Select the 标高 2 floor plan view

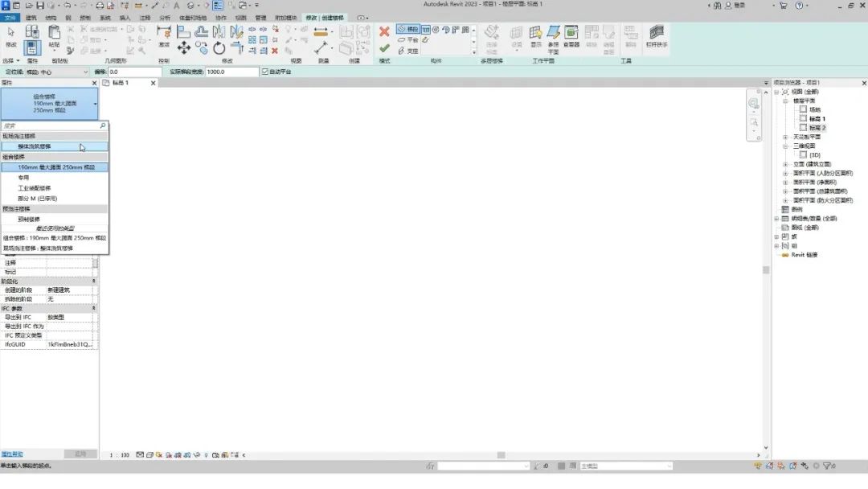[817, 128]
